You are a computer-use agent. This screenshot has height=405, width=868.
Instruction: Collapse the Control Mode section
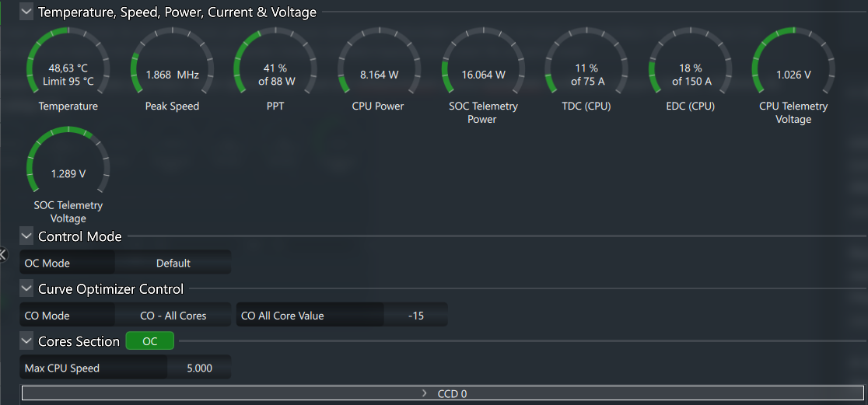pos(26,236)
